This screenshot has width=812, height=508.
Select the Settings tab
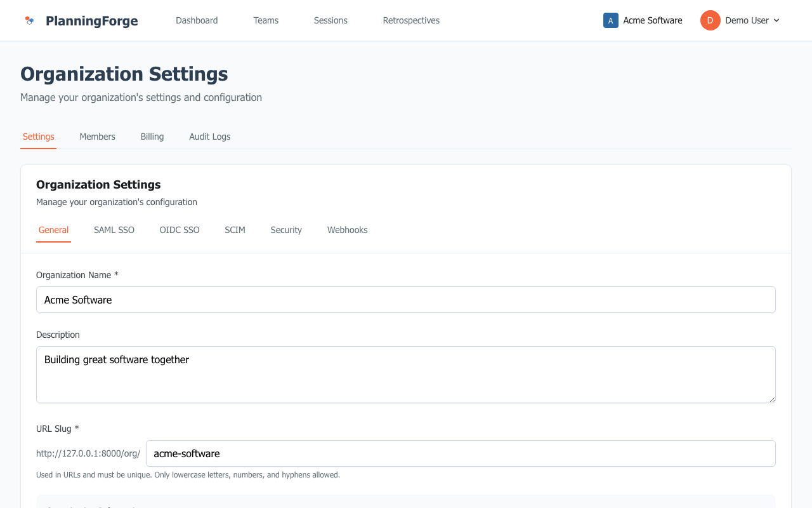tap(38, 137)
